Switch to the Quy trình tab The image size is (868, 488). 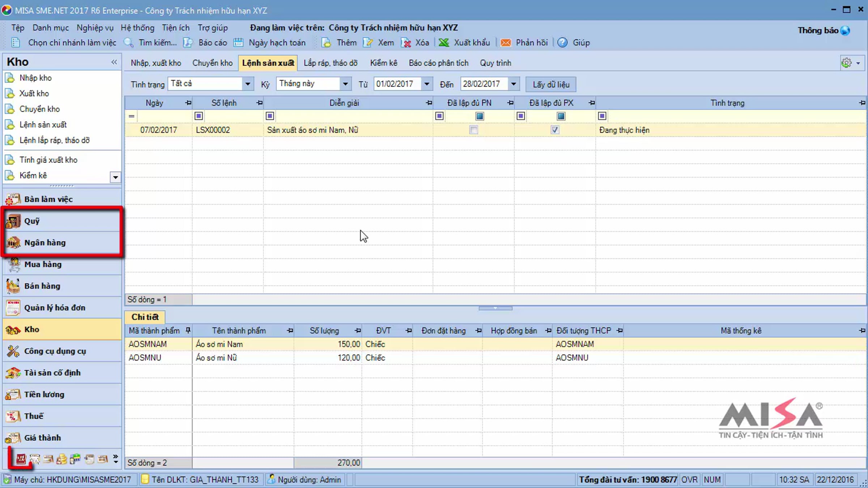tap(495, 63)
